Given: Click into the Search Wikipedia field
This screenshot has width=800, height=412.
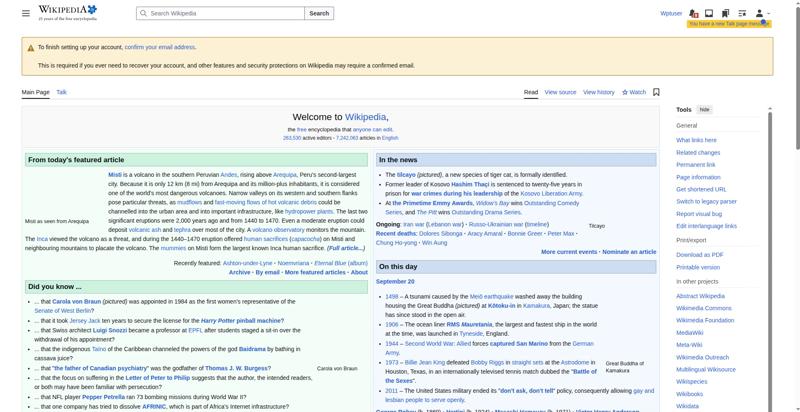Looking at the screenshot, I should tap(220, 13).
